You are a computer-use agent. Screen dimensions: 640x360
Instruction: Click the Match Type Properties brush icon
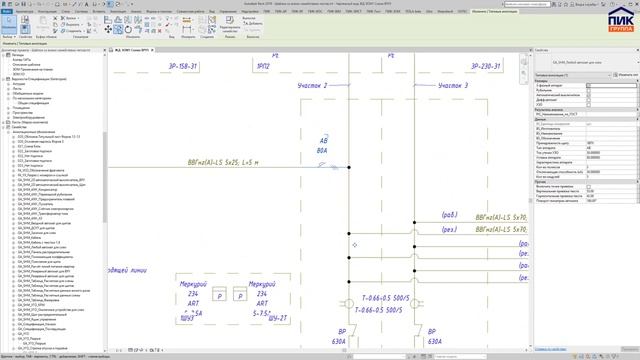(x=55, y=31)
